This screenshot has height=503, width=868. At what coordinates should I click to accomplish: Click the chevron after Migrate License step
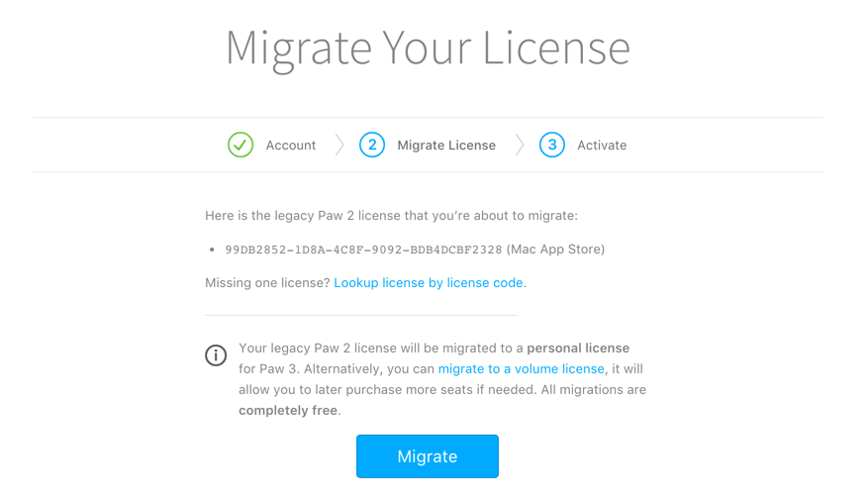[520, 146]
